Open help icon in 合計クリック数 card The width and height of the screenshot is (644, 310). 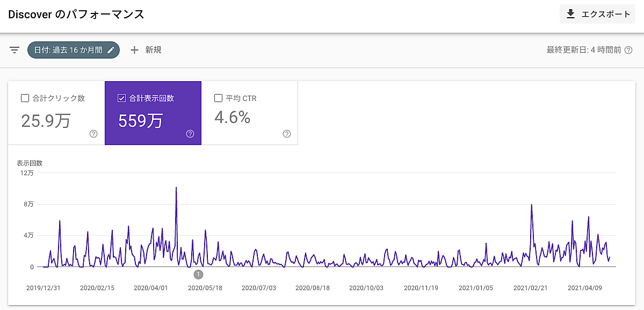tap(93, 134)
